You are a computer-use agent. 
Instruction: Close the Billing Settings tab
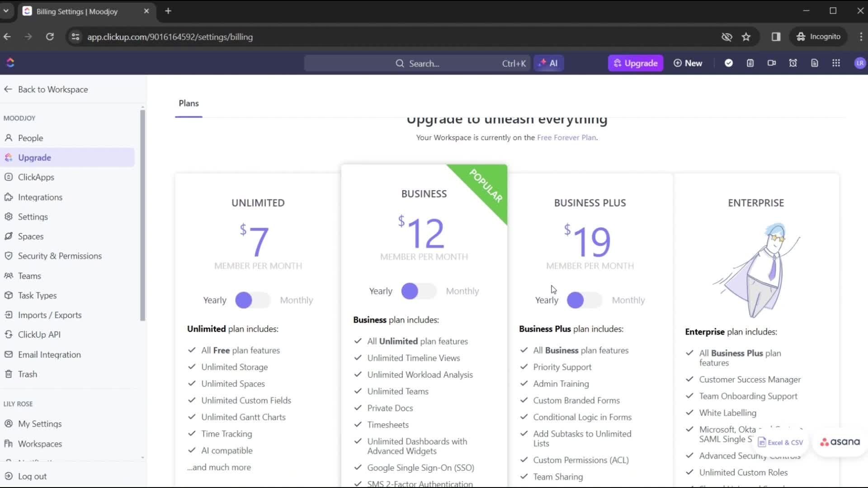146,11
